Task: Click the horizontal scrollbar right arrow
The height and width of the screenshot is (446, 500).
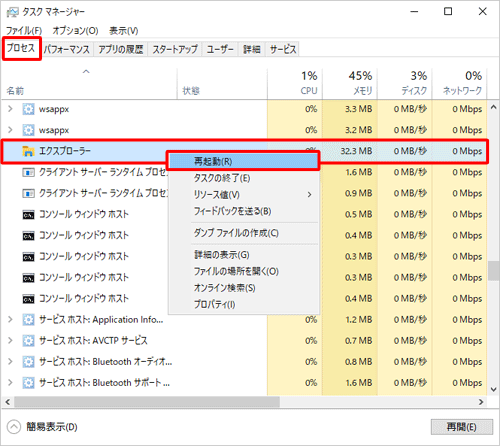Action: (x=481, y=402)
